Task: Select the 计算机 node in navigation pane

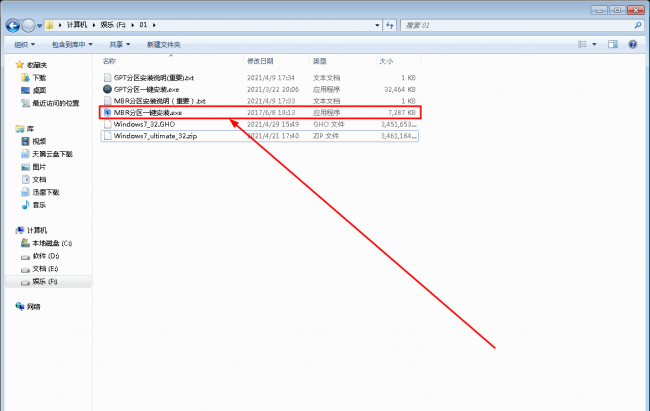Action: 37,231
